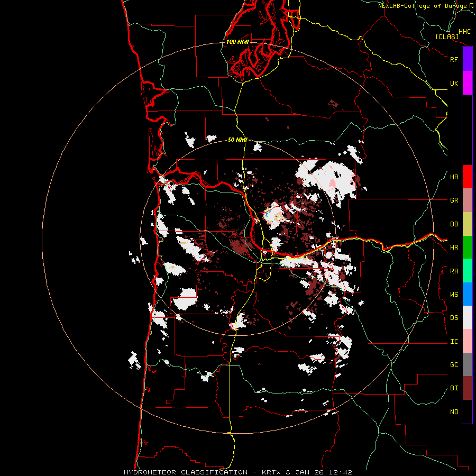Select the GC gray legend swatch
The height and width of the screenshot is (476, 476).
point(467,364)
